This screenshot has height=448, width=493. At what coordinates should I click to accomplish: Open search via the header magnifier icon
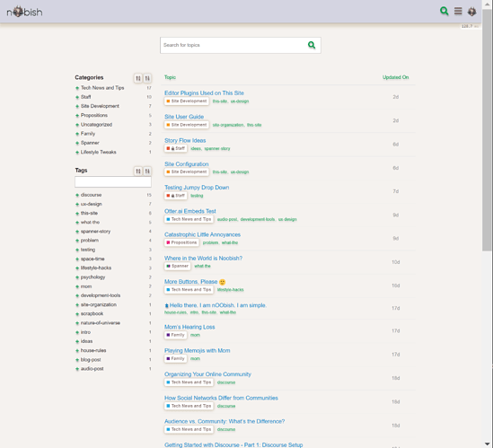point(444,12)
